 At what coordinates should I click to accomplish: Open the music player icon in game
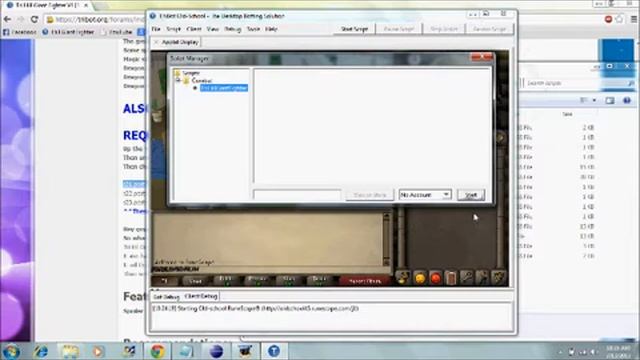click(x=498, y=278)
